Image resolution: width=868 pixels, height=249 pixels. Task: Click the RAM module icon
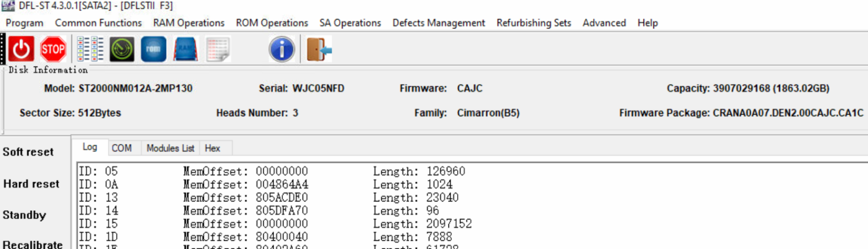186,49
